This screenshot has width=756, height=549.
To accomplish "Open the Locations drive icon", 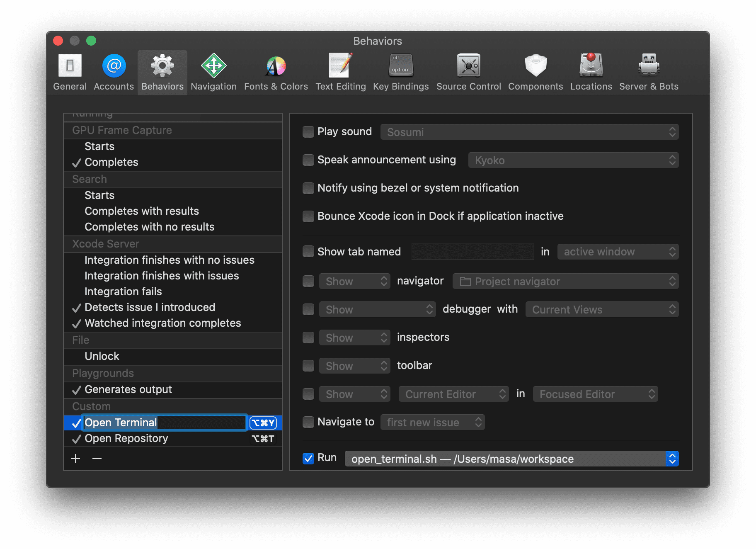I will 591,65.
